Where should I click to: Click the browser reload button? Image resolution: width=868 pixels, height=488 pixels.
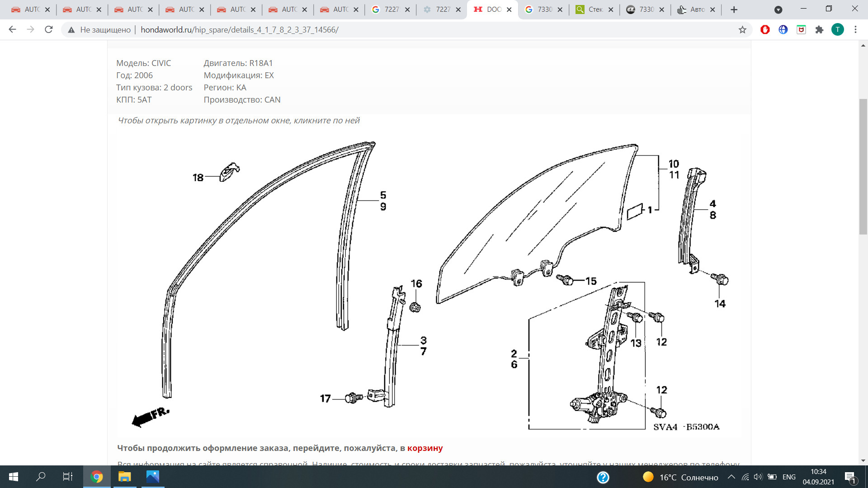coord(49,30)
